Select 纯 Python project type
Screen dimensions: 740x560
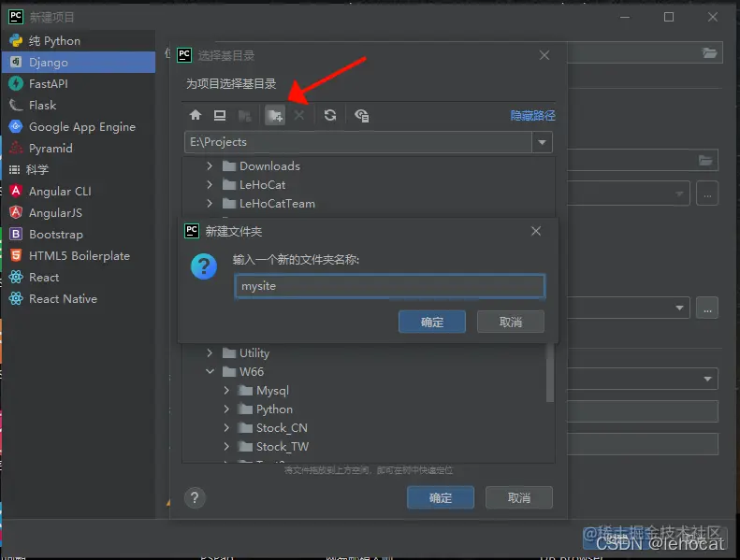(79, 41)
